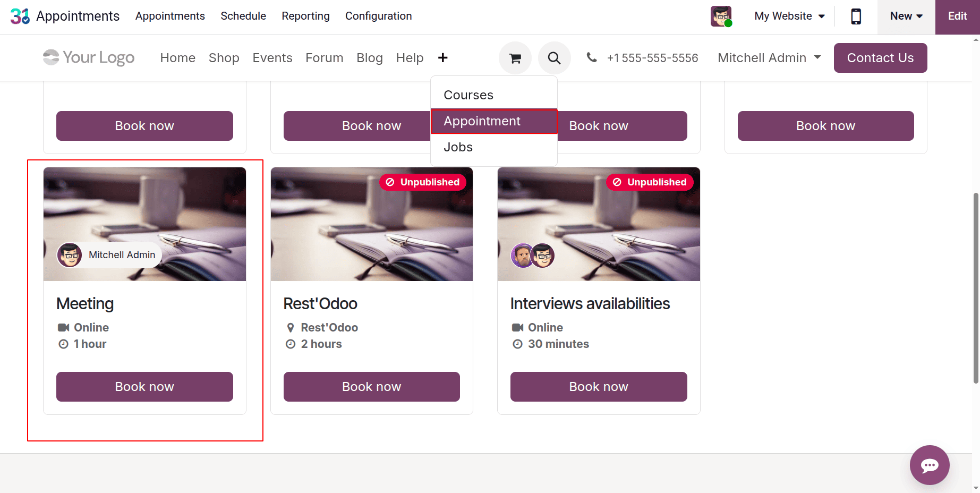Click the page vertical scrollbar
Viewport: 980px width, 493px height.
click(x=976, y=287)
